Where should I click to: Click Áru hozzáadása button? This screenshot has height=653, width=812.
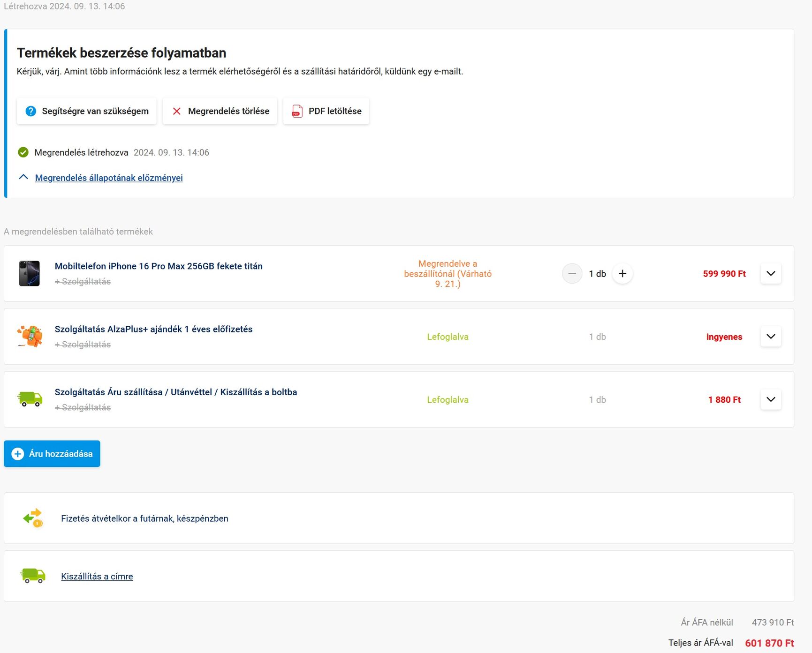52,454
